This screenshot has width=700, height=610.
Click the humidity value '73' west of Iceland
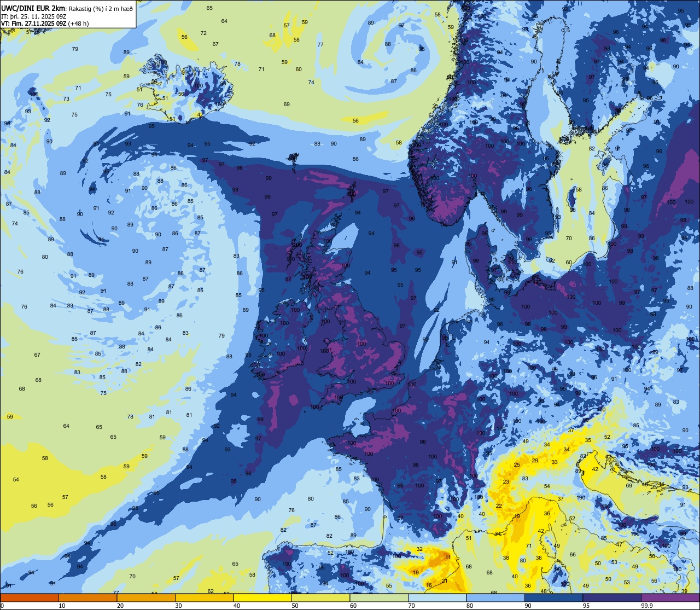[x=66, y=99]
